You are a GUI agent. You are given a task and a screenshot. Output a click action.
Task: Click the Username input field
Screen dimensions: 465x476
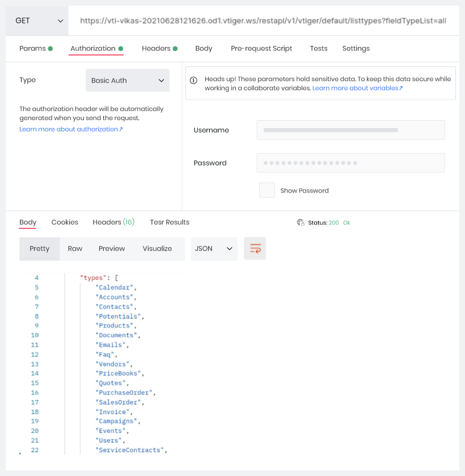(x=350, y=130)
